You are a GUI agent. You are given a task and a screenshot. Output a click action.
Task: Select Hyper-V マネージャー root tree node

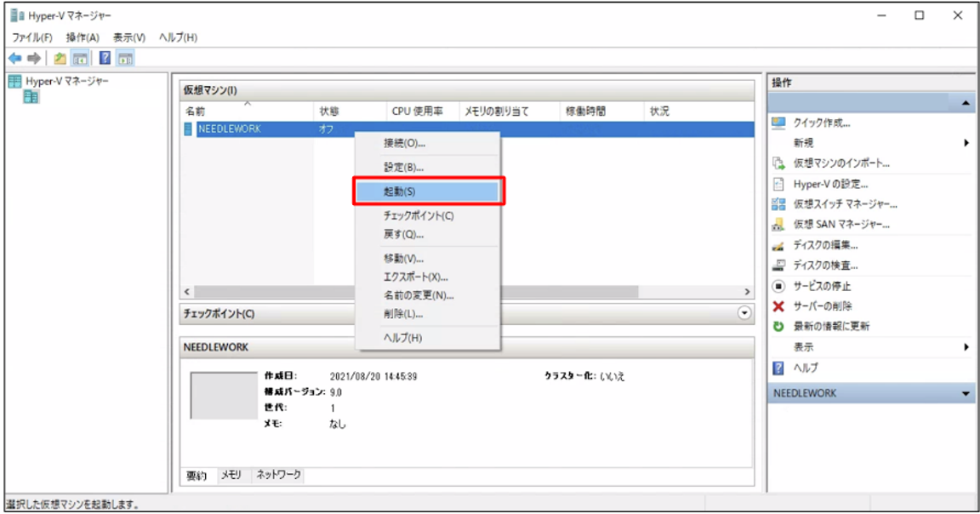pos(67,82)
